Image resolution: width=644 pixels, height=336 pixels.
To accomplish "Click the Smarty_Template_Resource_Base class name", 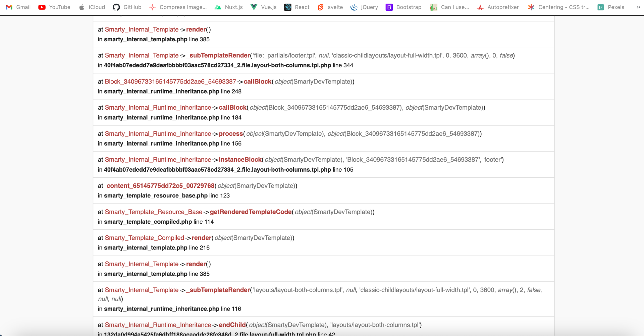I will (x=154, y=212).
